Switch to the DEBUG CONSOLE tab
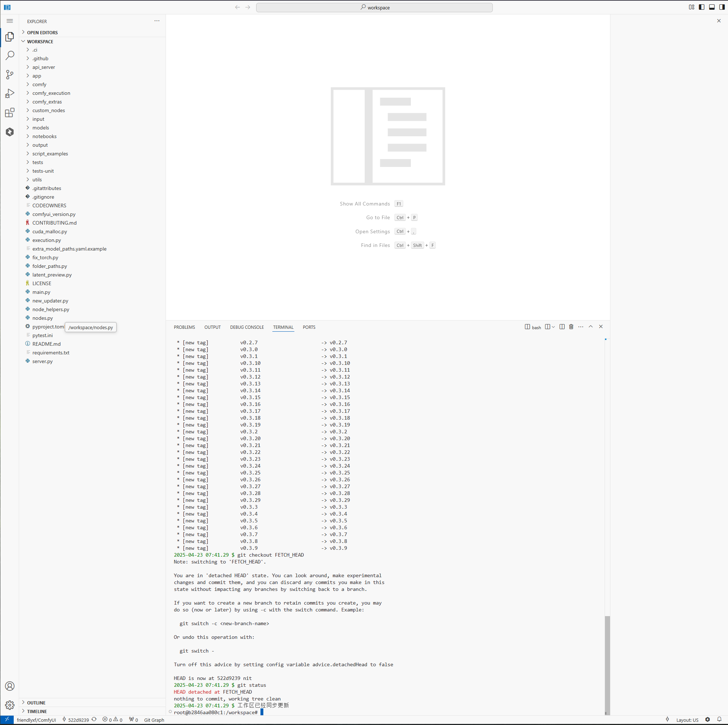The width and height of the screenshot is (728, 725). coord(247,327)
